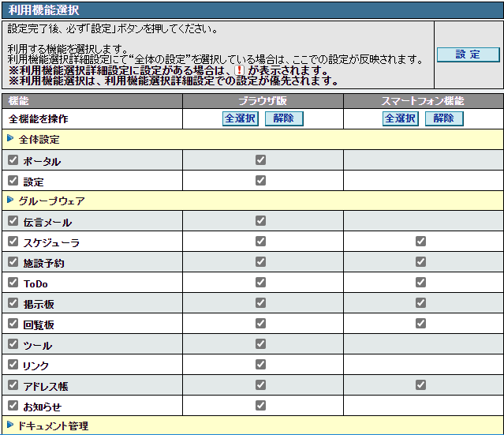
Task: Click the スマートフォン機能 column header
Action: [423, 101]
